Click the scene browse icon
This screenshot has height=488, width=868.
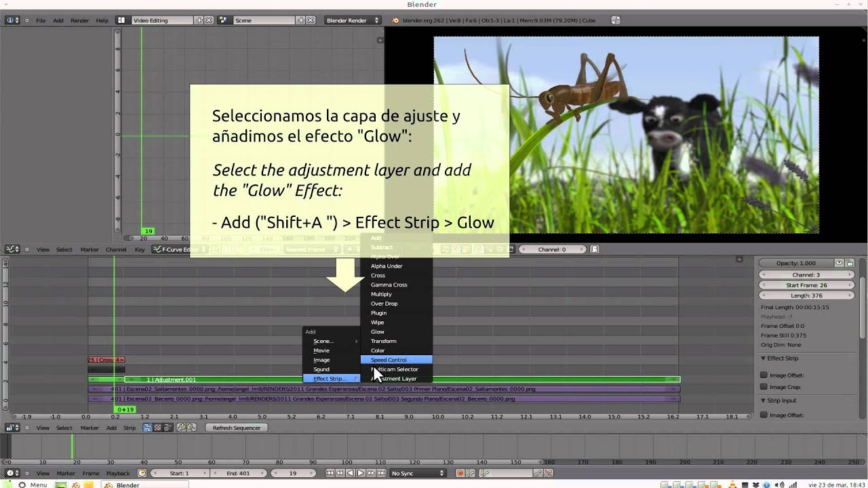tap(223, 20)
